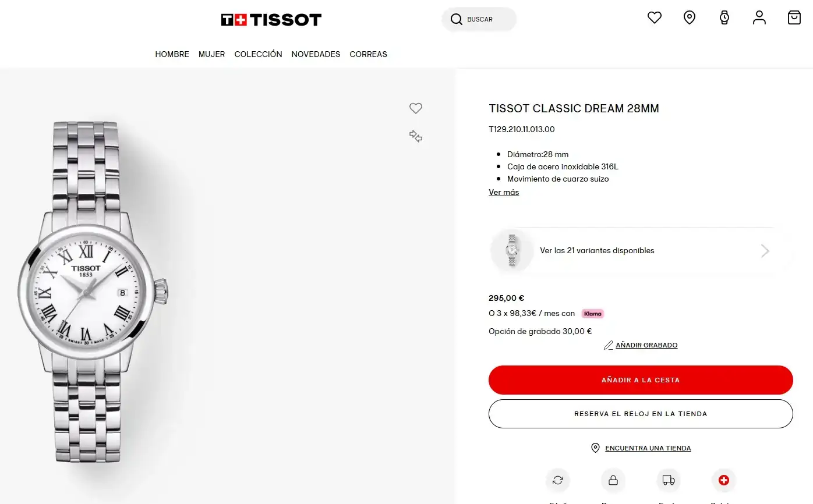Screen dimensions: 813x504
Task: Open the shopping bag icon
Action: click(x=794, y=18)
